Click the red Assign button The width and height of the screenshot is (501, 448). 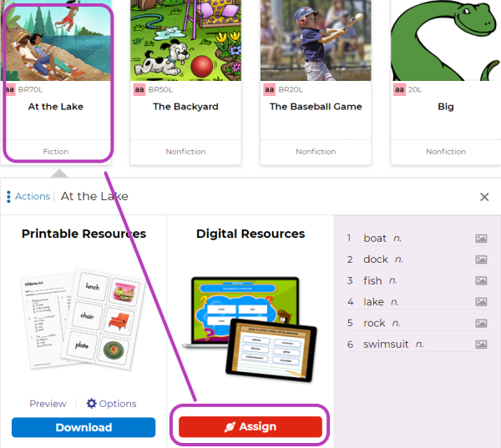[x=250, y=426]
